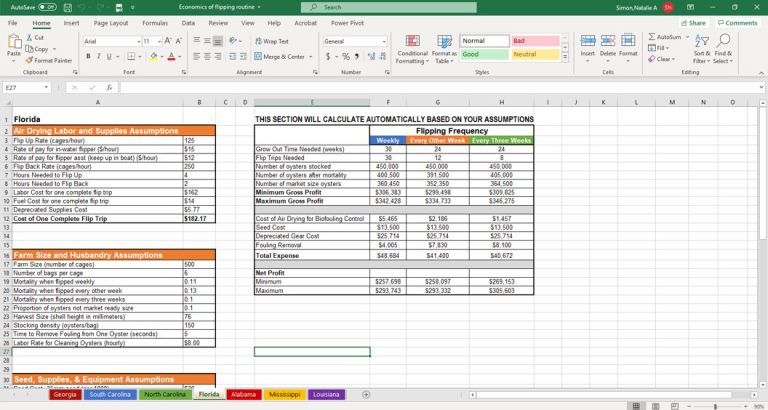The width and height of the screenshot is (768, 410).
Task: Open the Comments pane button
Action: (x=737, y=22)
